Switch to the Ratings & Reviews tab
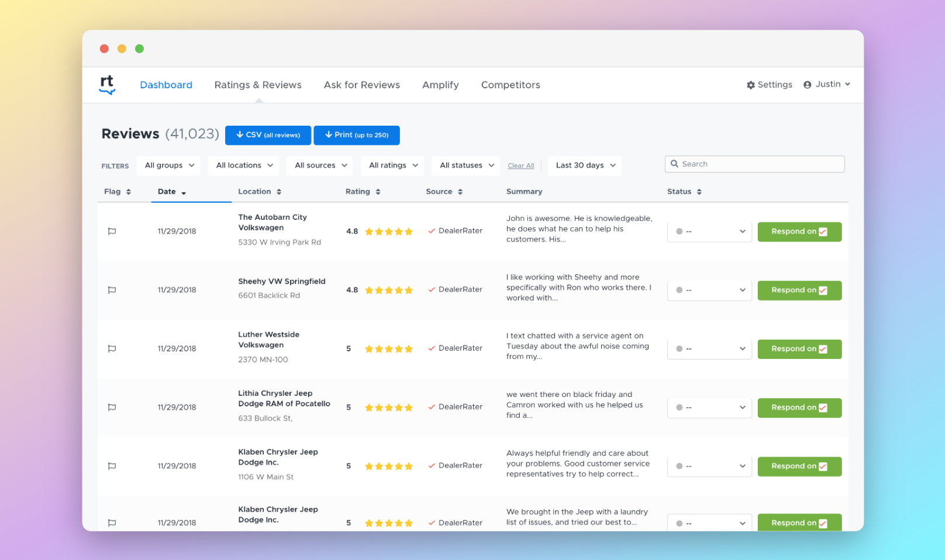Image resolution: width=945 pixels, height=560 pixels. (x=258, y=85)
